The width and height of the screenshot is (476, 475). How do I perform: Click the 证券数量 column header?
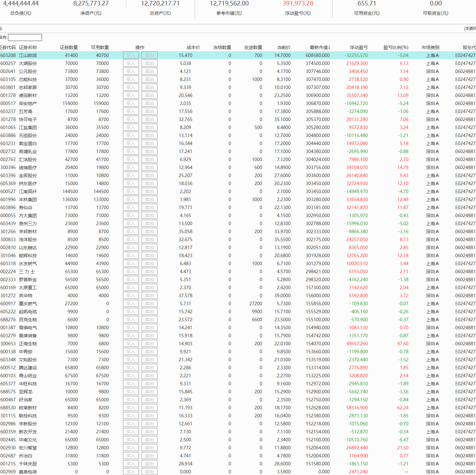(x=69, y=47)
